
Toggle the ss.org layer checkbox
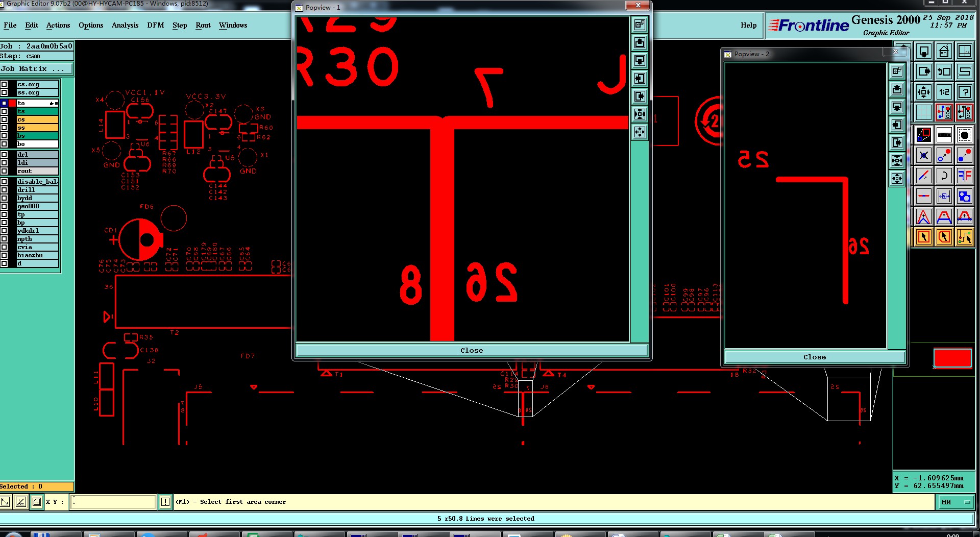4,92
